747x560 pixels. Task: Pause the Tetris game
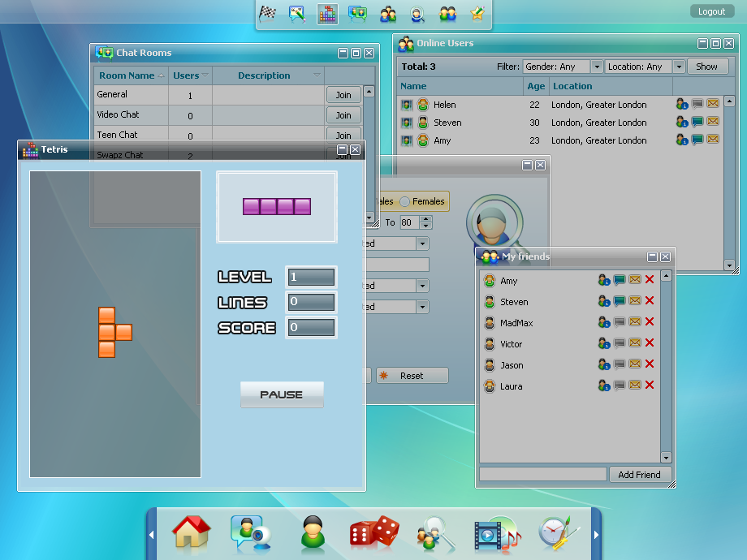tap(282, 394)
